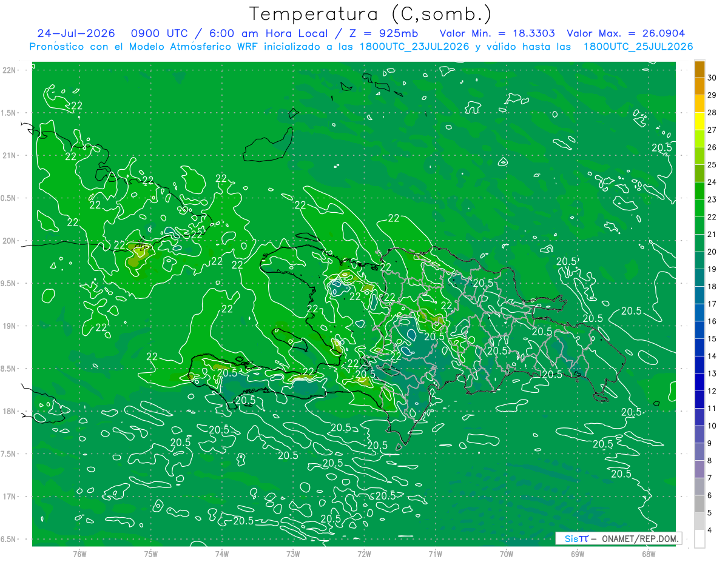This screenshot has height=562, width=728.
Task: Click the '20N' latitude axis label
Action: [8, 241]
